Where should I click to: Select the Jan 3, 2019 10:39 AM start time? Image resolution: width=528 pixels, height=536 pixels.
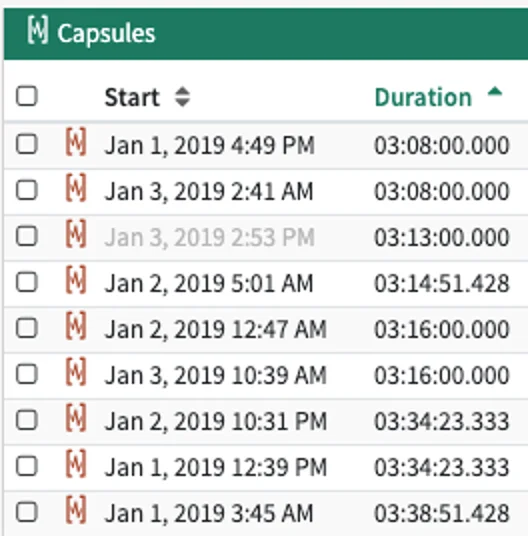point(215,376)
